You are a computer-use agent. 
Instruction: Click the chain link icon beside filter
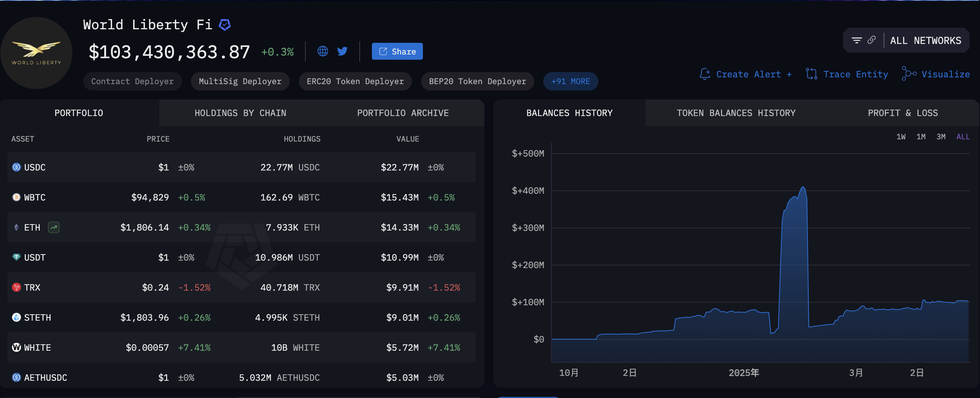coord(872,40)
